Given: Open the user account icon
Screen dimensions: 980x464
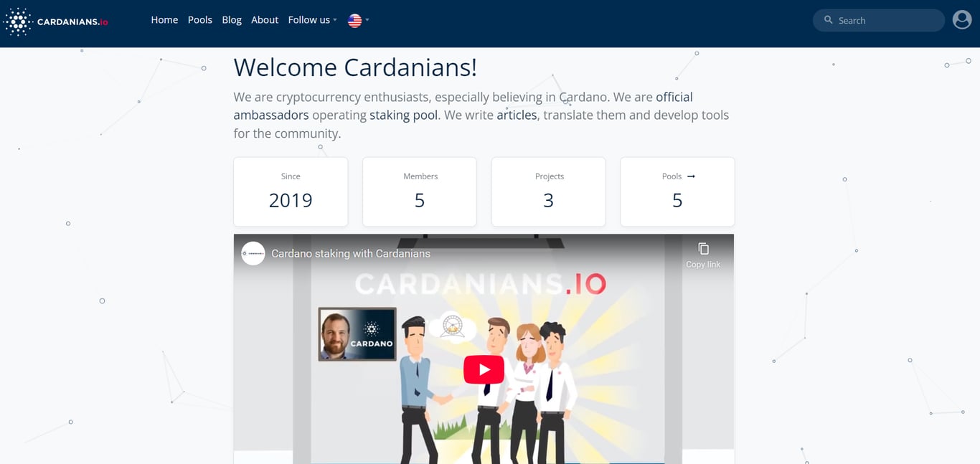Looking at the screenshot, I should tap(962, 19).
